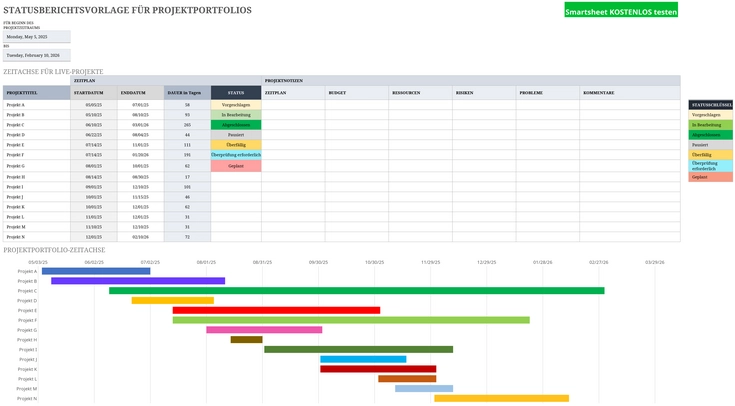Select the 05/03/25 axis label on the chart
The image size is (735, 406).
(x=38, y=263)
